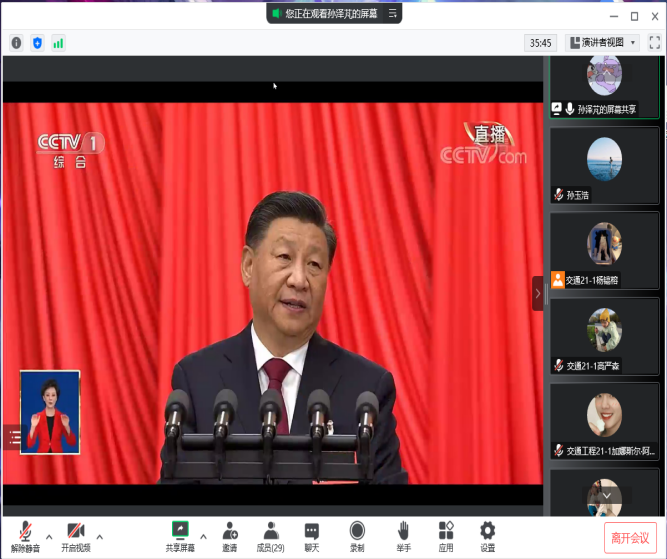Collapse the participant side panel arrow
The width and height of the screenshot is (667, 559).
[538, 293]
